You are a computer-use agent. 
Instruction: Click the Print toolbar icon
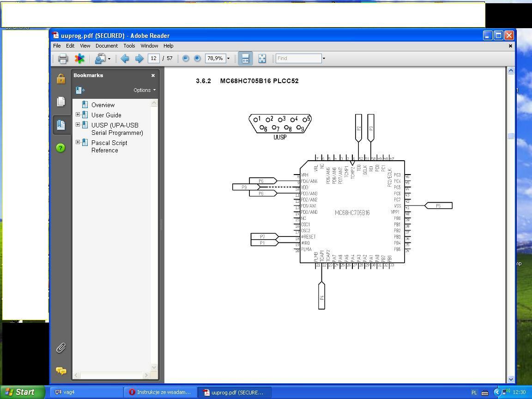click(x=63, y=59)
